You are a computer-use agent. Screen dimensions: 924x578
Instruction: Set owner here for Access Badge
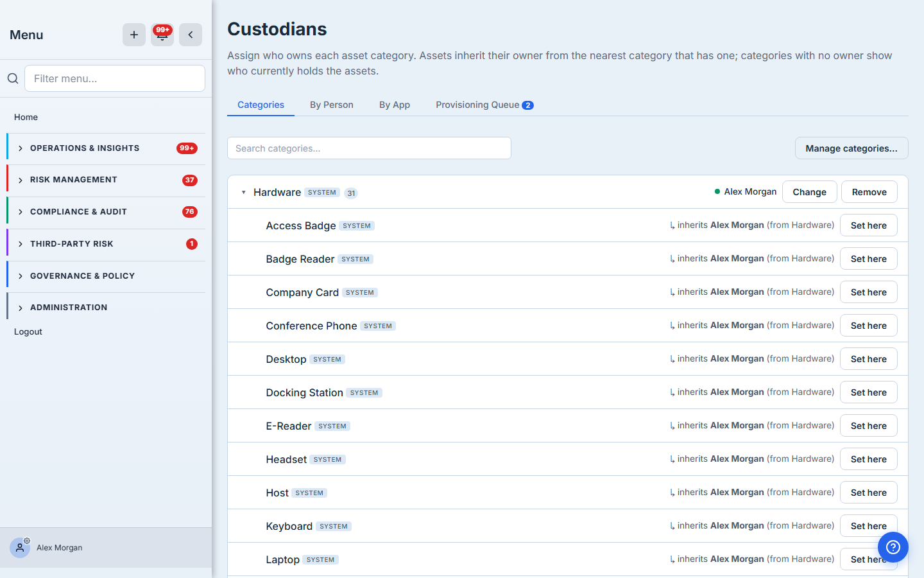point(869,225)
